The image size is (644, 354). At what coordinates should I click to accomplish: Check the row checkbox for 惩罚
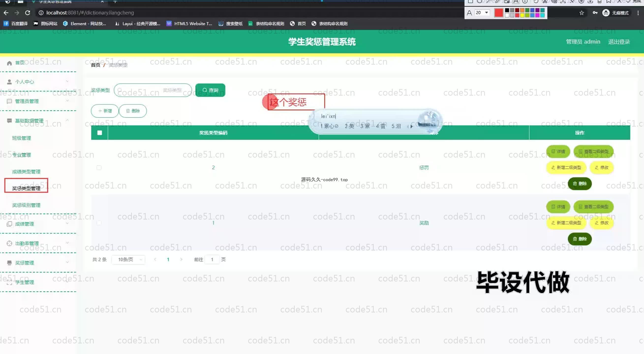click(x=99, y=168)
